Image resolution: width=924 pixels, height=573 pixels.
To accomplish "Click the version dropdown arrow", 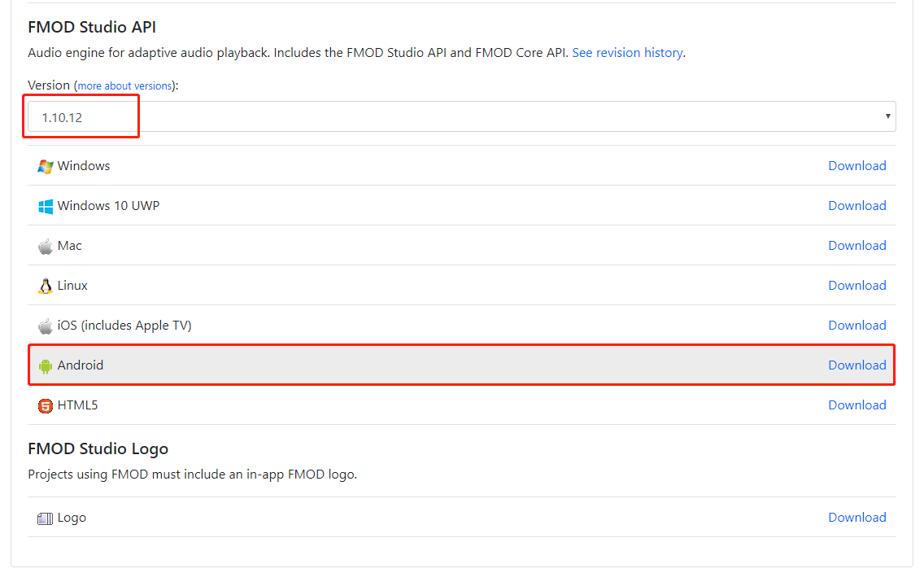I will point(887,116).
